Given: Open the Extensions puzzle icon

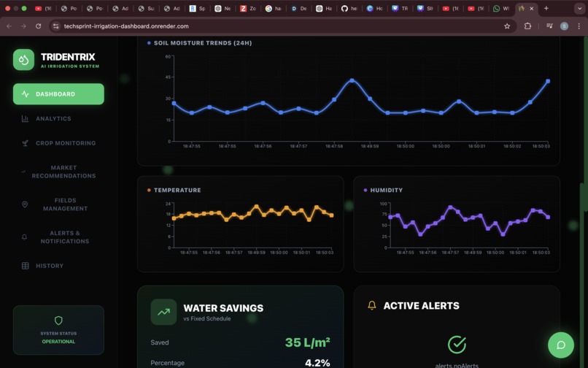Looking at the screenshot, I should (527, 26).
